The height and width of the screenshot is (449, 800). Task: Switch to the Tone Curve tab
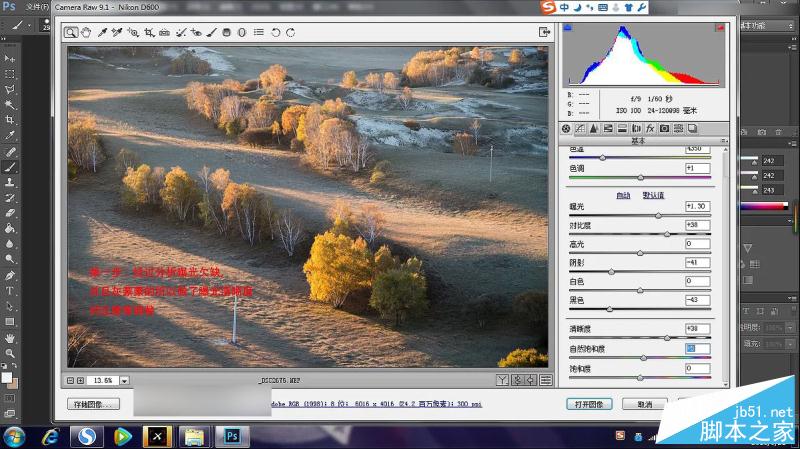tap(580, 129)
